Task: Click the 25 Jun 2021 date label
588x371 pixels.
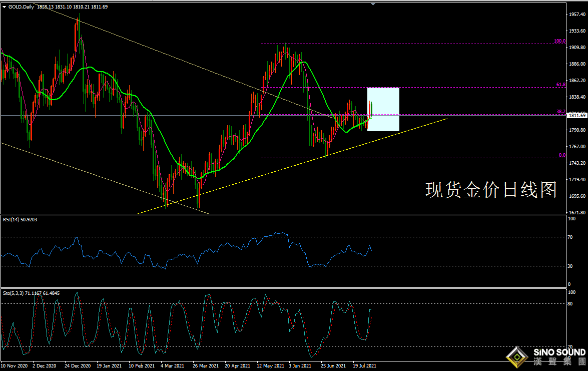Action: (333, 365)
